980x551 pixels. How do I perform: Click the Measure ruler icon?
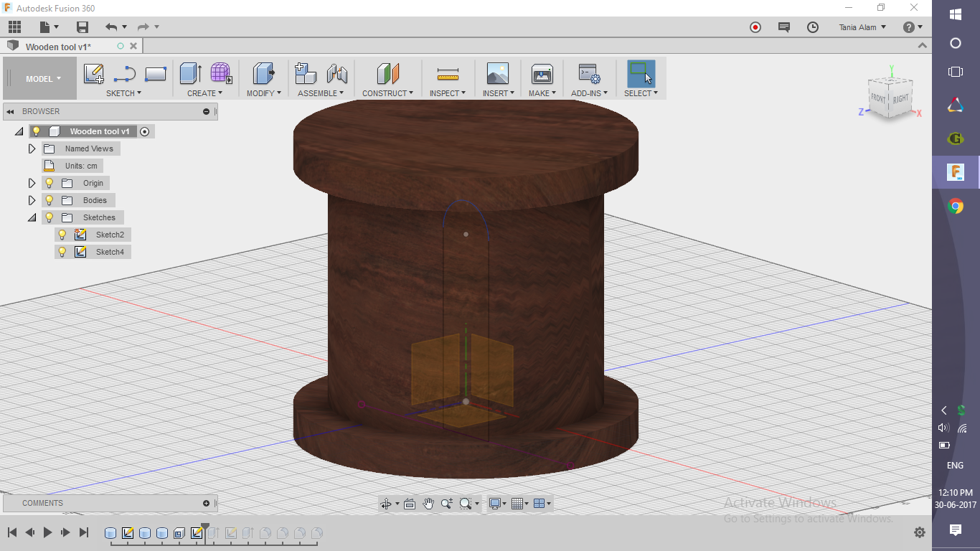[x=448, y=74]
